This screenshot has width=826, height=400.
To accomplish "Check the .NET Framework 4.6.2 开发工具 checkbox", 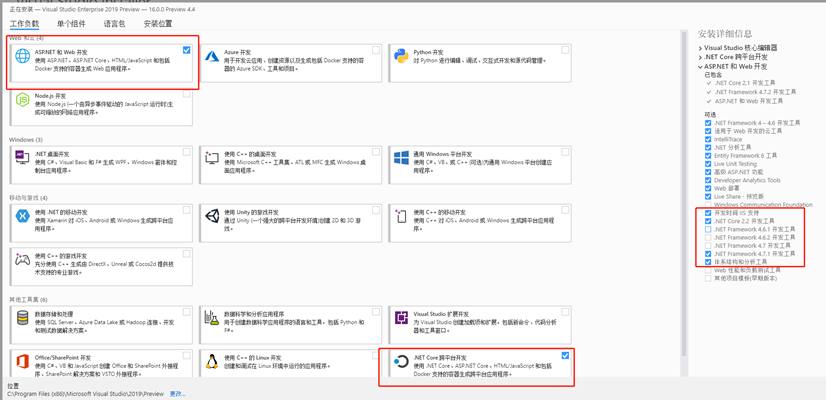I will (x=708, y=238).
